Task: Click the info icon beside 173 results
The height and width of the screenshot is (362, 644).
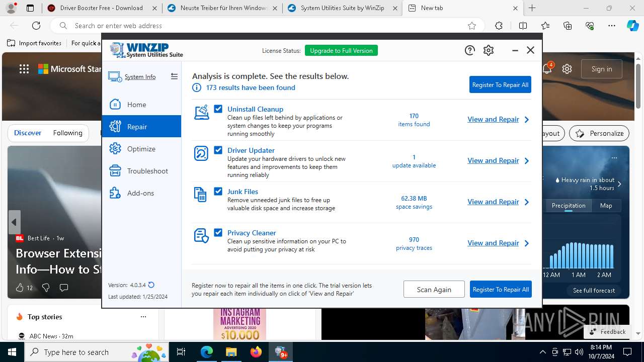Action: tap(197, 87)
